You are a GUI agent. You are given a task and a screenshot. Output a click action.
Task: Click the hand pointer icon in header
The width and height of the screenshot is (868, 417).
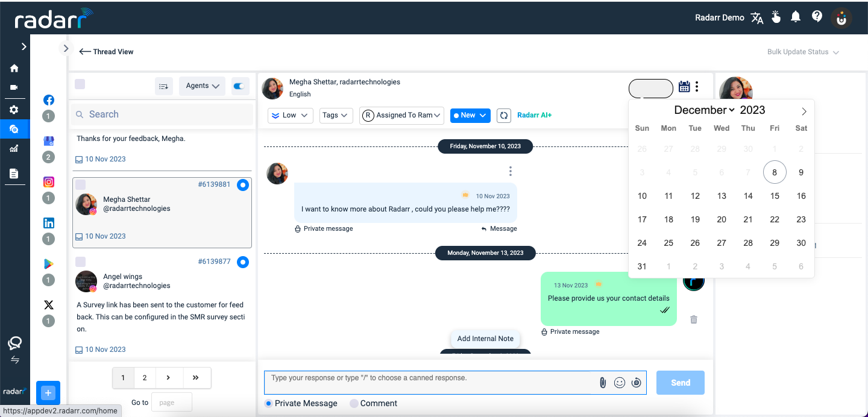(776, 17)
